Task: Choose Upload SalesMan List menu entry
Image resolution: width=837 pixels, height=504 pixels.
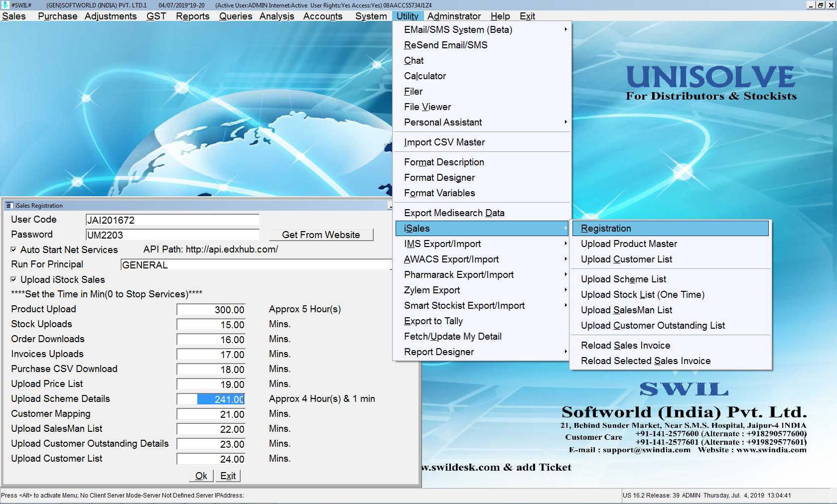Action: tap(671, 310)
